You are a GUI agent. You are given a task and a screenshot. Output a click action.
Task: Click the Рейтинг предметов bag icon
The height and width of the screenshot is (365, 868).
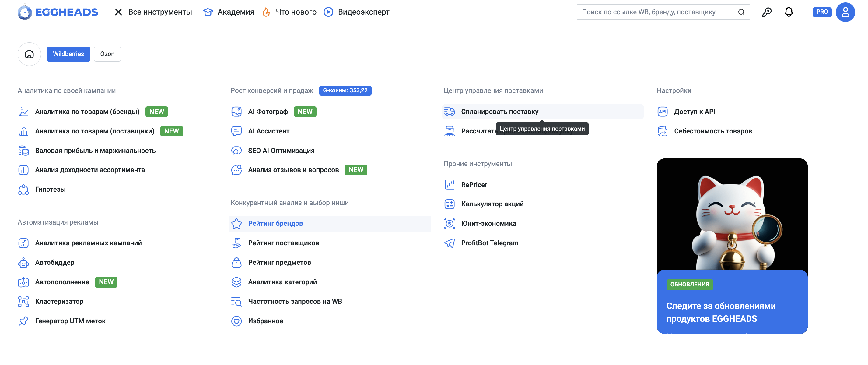pyautogui.click(x=236, y=263)
